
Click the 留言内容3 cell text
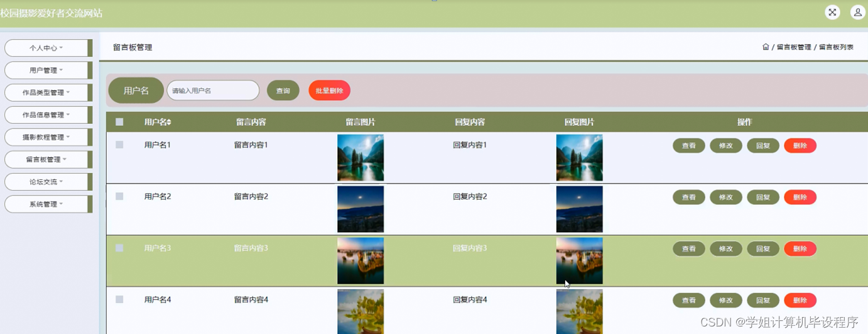(x=251, y=248)
